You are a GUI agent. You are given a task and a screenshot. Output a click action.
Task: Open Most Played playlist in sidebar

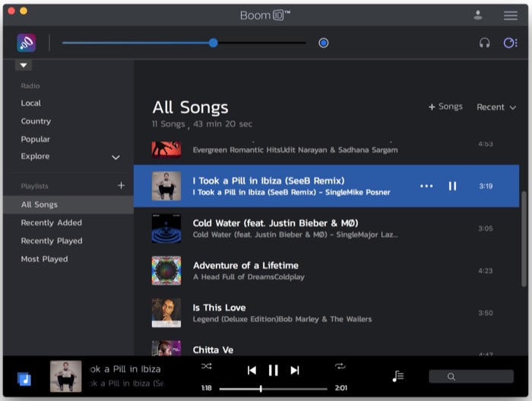(x=44, y=259)
